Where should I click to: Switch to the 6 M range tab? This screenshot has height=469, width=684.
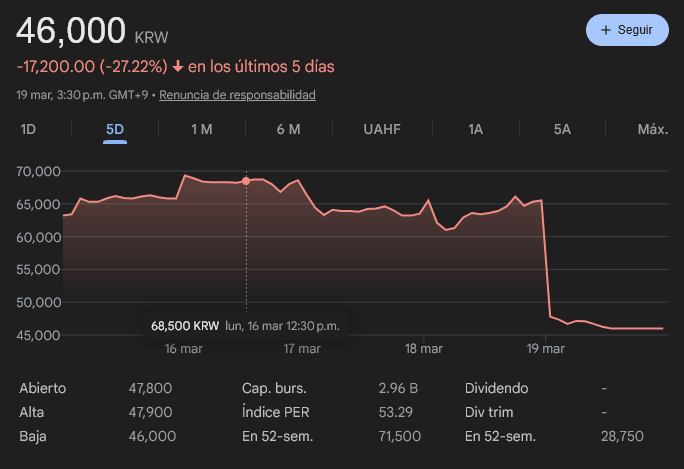(x=288, y=129)
